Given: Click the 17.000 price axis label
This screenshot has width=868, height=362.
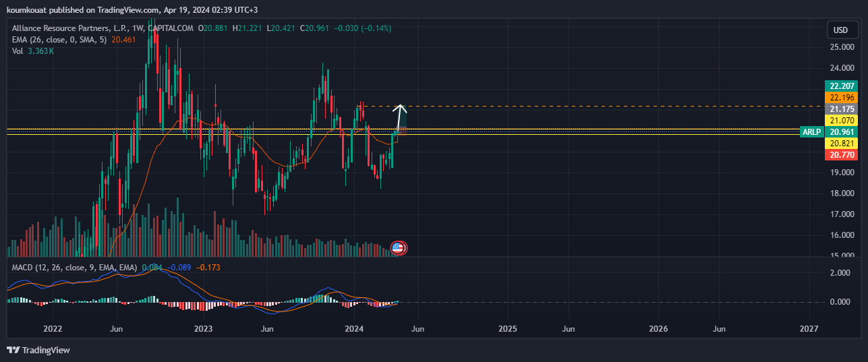Looking at the screenshot, I should coord(842,214).
